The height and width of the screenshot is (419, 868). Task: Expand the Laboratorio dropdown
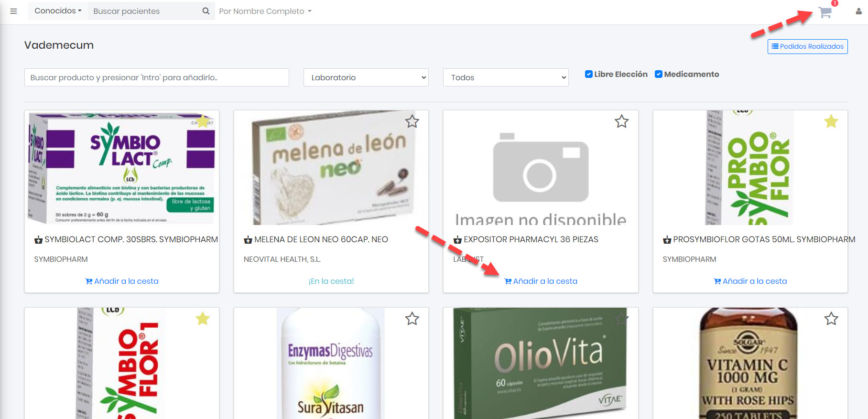366,77
